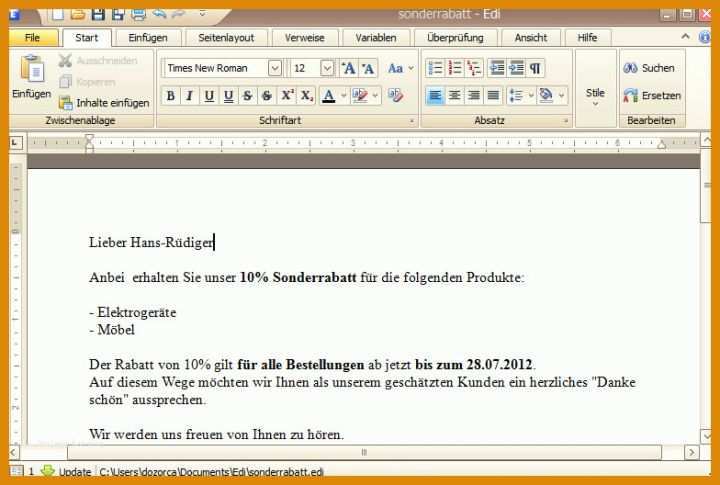720x485 pixels.
Task: Click the Clear Formatting eraser icon
Action: point(395,95)
